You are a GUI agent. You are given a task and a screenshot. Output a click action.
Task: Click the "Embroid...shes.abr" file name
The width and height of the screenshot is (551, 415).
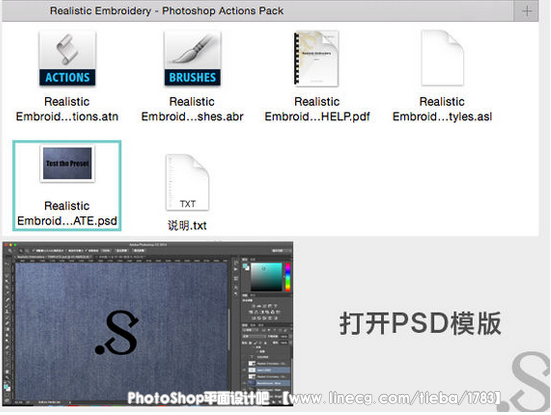coord(192,116)
